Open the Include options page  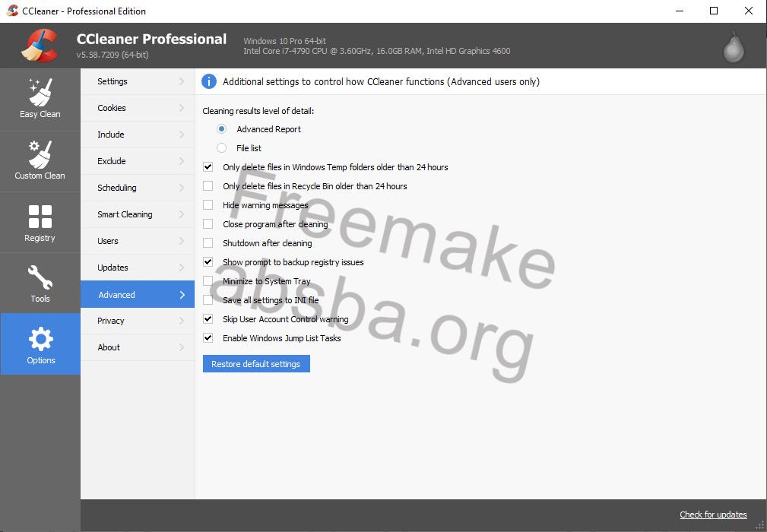[138, 135]
